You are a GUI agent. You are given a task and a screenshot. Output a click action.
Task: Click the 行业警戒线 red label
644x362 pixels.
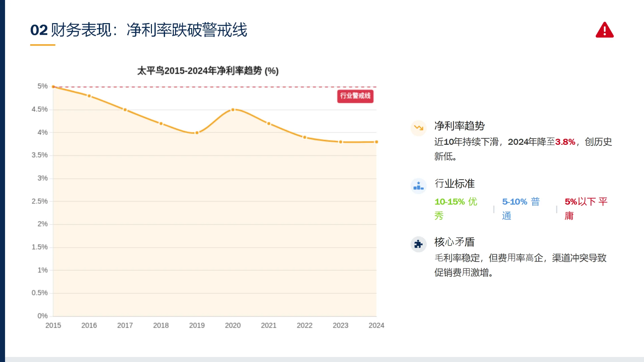click(355, 96)
